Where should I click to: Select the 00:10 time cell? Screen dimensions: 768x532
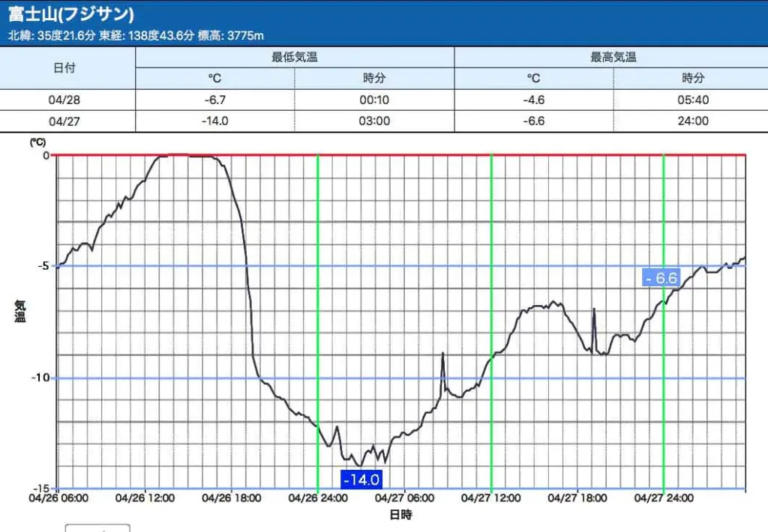[x=374, y=100]
